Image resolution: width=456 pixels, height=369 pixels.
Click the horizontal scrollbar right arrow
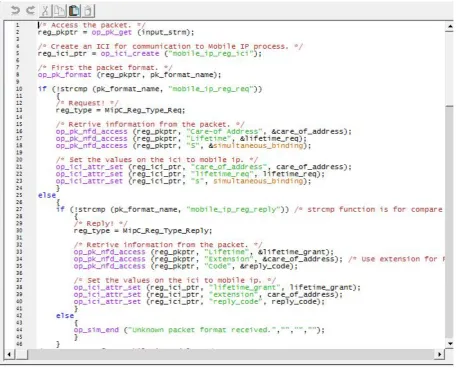(440, 354)
